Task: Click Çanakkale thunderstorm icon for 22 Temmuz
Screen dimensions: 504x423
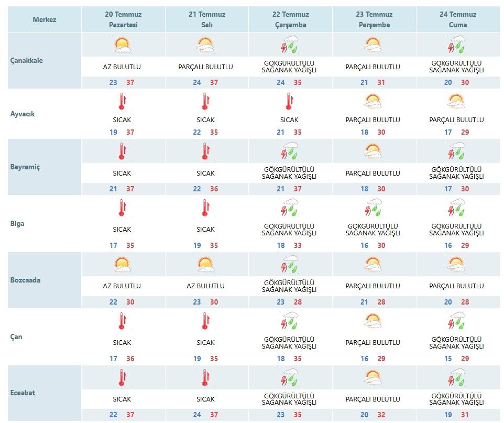Action: (x=290, y=45)
